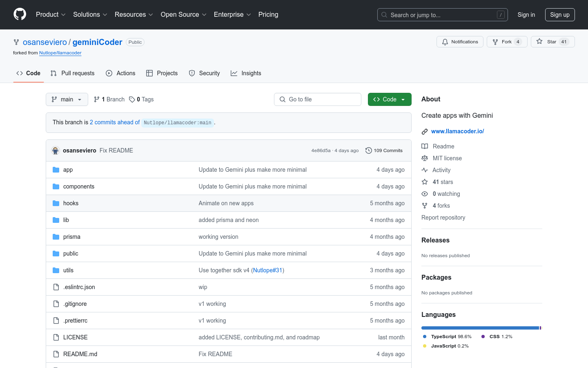588x368 pixels.
Task: Click the Fix README commit message
Action: tap(116, 150)
